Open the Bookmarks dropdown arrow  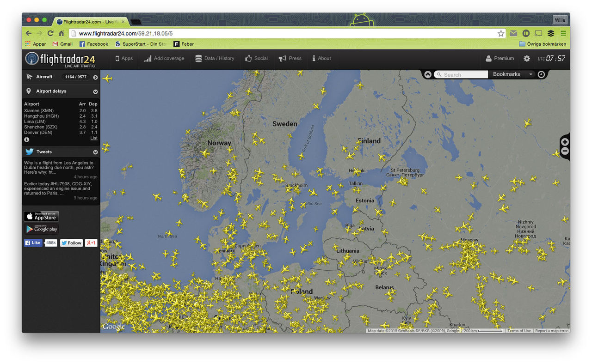[530, 74]
